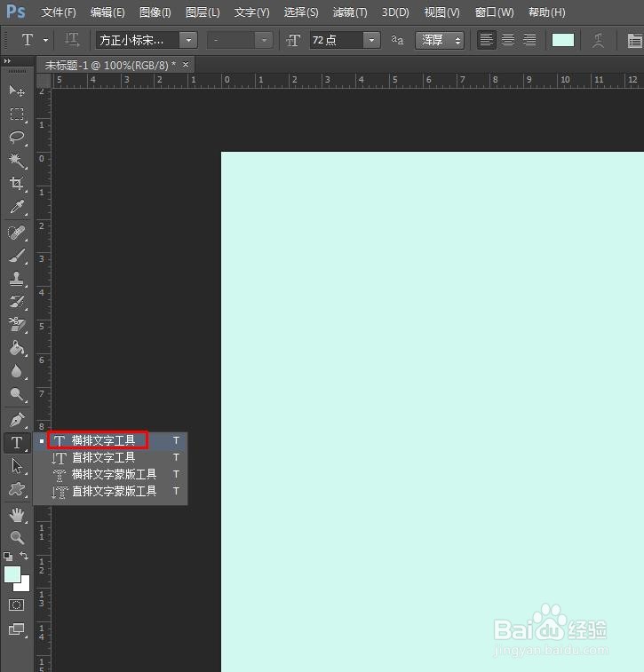Expand the font style dropdown

point(264,40)
